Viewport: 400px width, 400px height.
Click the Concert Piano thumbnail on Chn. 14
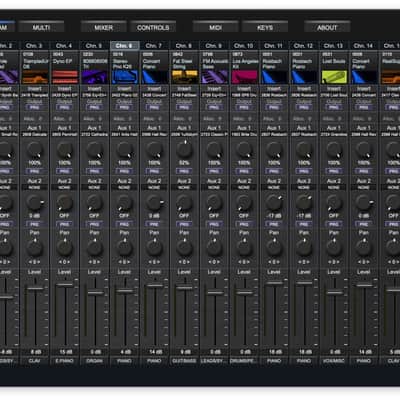364,77
